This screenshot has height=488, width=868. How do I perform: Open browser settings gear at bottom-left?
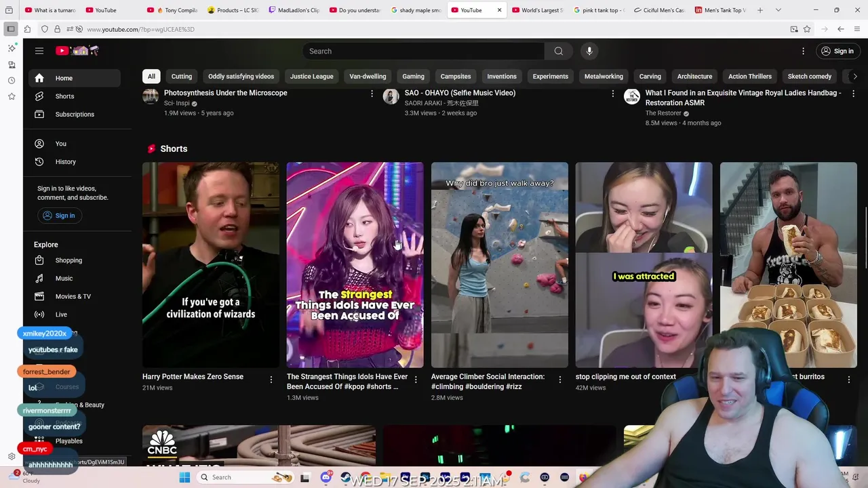click(x=12, y=456)
